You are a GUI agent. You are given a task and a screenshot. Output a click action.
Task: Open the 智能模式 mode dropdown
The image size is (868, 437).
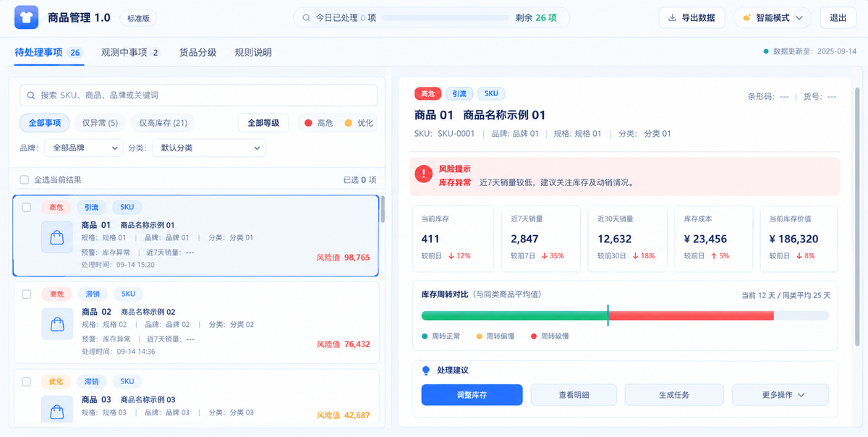click(x=773, y=18)
